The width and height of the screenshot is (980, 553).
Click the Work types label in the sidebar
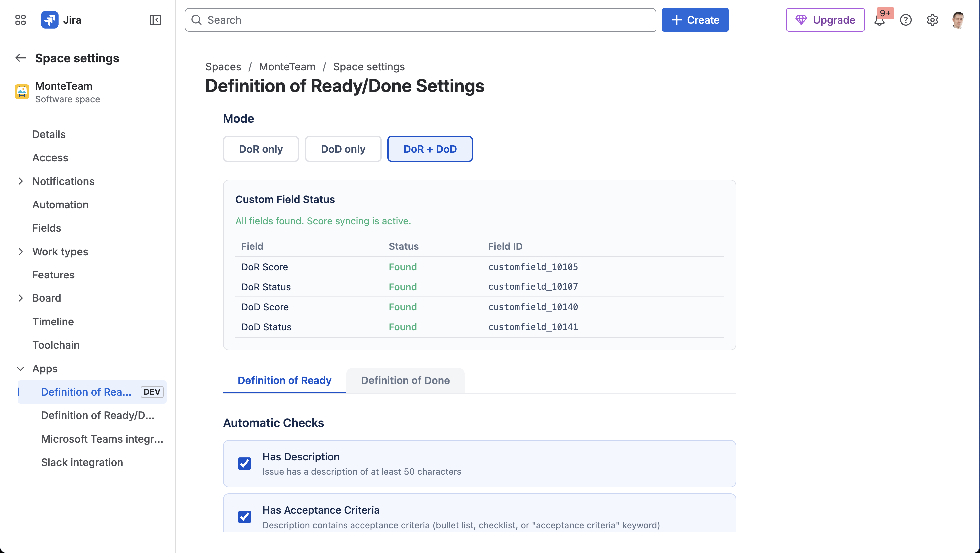60,252
